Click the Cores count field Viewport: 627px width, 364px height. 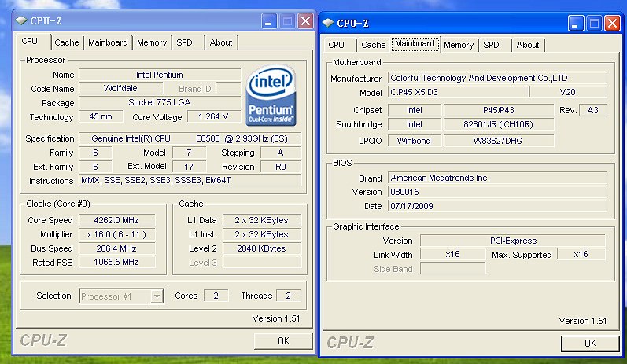[216, 296]
